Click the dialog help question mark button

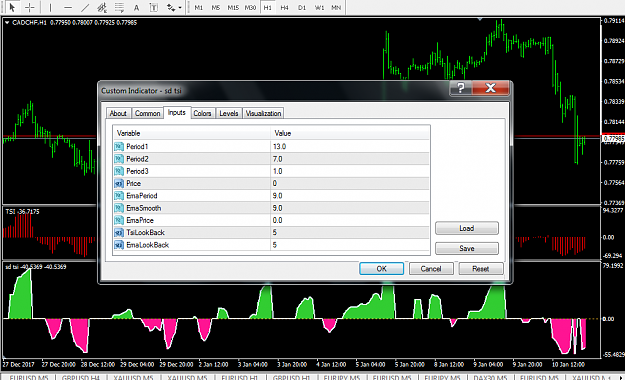[x=461, y=88]
